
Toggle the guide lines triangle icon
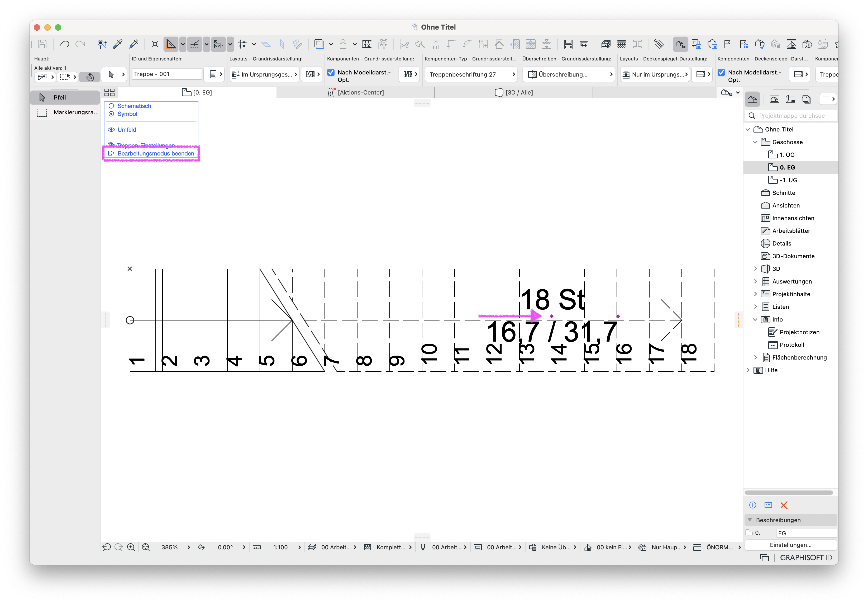coord(171,44)
